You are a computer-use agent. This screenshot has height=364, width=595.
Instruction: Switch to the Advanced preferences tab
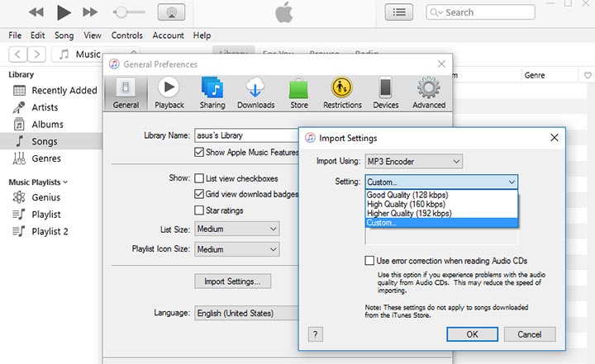click(x=429, y=93)
